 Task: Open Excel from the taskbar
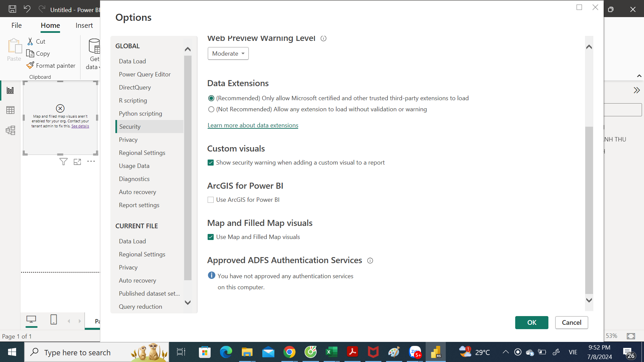331,352
